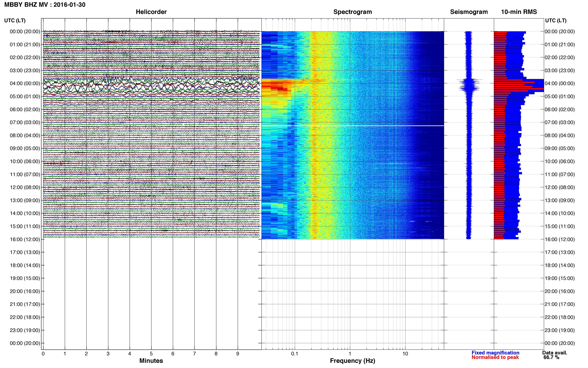Click the plot title 'MBBY BHZ MV : 2016-01-30'
This screenshot has width=588, height=368.
45,5
